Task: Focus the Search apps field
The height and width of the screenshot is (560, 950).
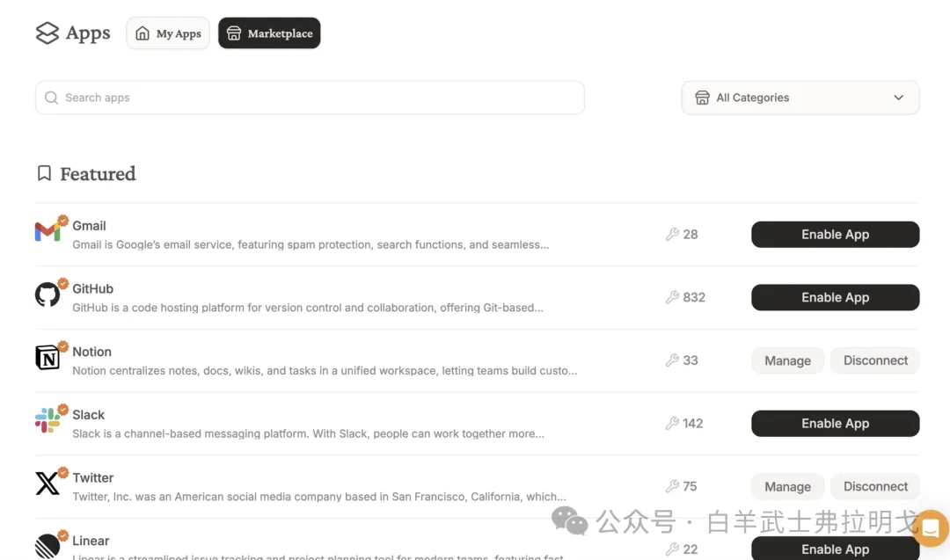Action: (310, 98)
